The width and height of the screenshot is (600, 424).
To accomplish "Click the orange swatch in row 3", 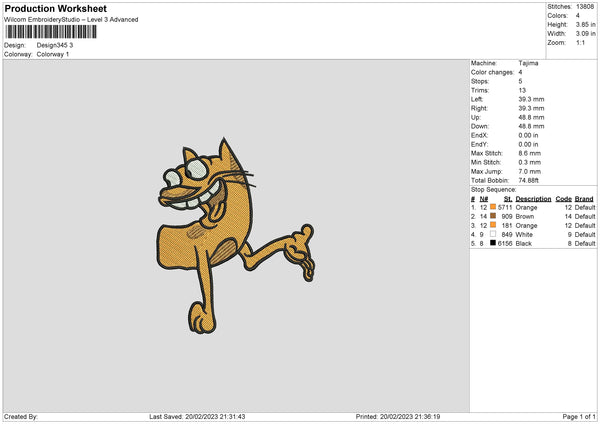I will click(x=493, y=225).
